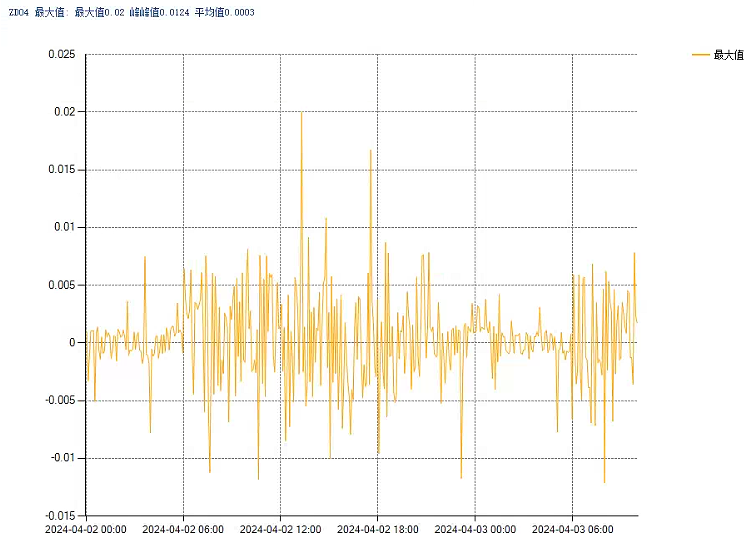This screenshot has height=547, width=750.
Task: Click the 0.02 y-axis tick label
Action: [65, 112]
